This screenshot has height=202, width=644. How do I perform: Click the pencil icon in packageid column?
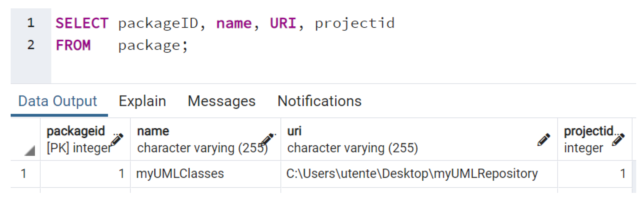[x=117, y=139]
